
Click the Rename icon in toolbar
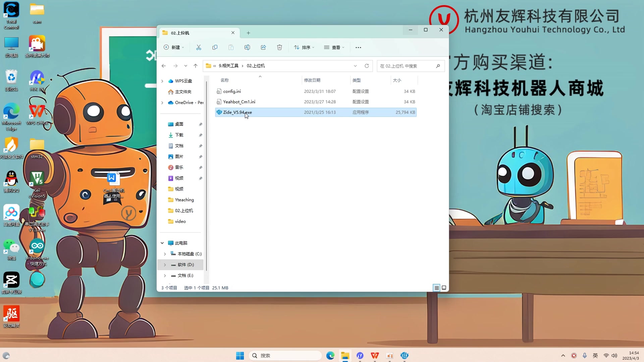(x=247, y=47)
